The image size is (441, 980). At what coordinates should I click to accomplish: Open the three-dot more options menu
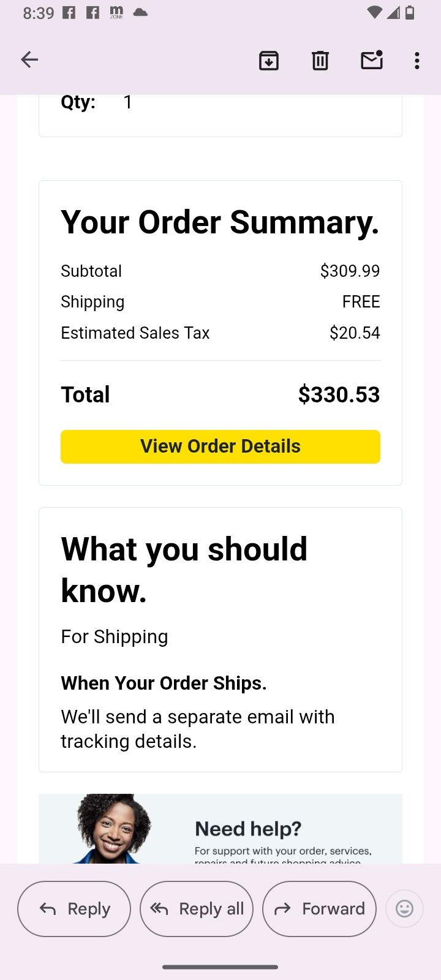pos(417,61)
